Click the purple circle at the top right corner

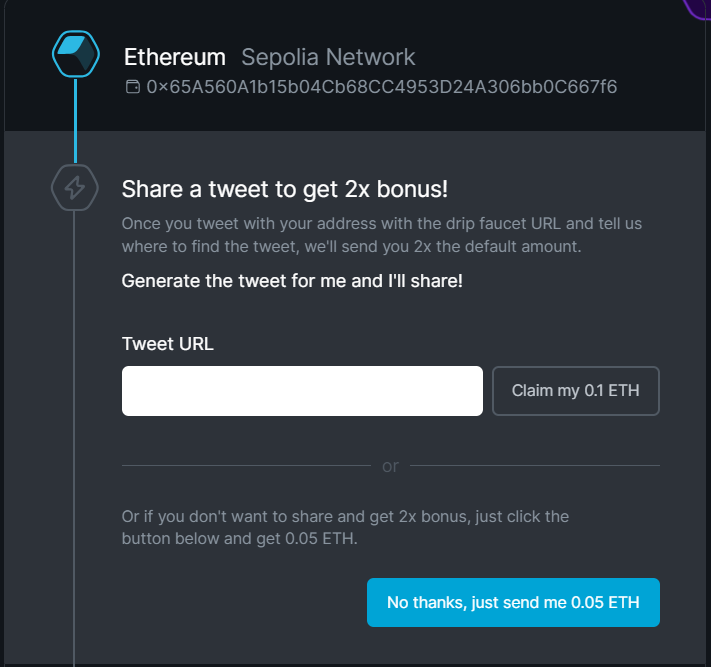(699, 9)
